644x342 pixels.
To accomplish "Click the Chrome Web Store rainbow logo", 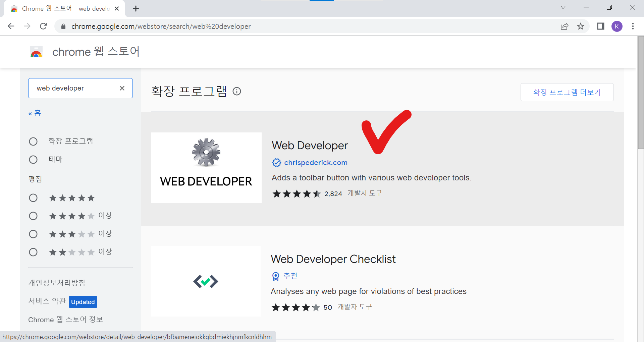I will click(x=36, y=52).
